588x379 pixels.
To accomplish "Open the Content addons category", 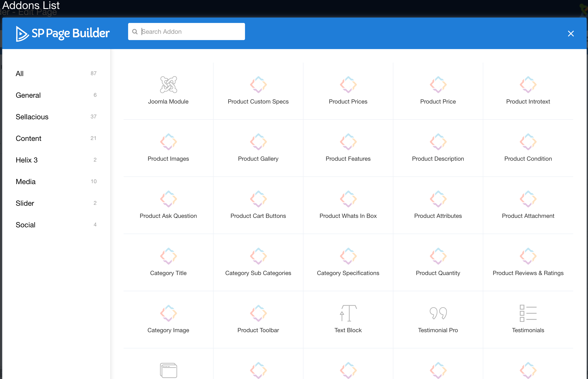I will coord(56,138).
